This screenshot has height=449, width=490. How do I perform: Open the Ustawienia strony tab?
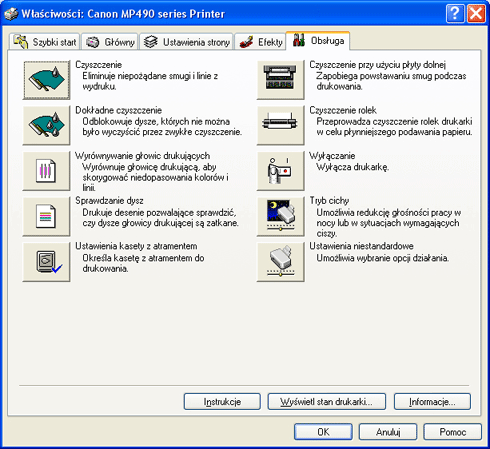186,42
